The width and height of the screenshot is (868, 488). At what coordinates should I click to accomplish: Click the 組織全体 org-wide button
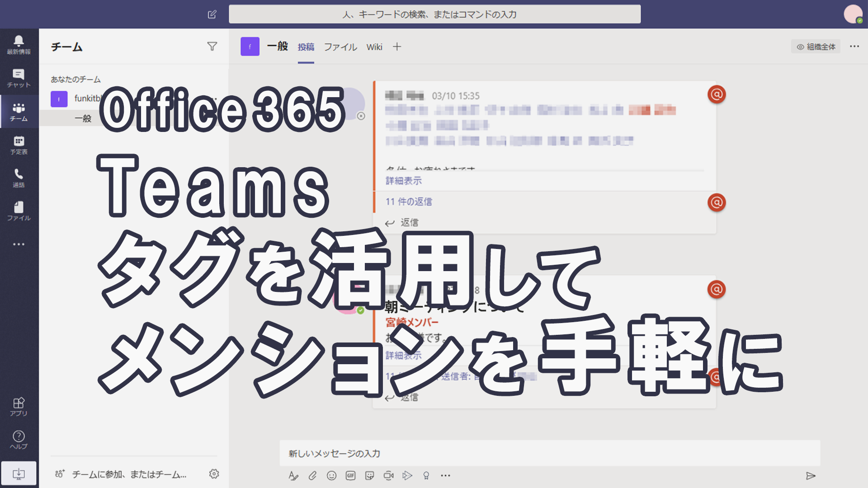(x=816, y=47)
